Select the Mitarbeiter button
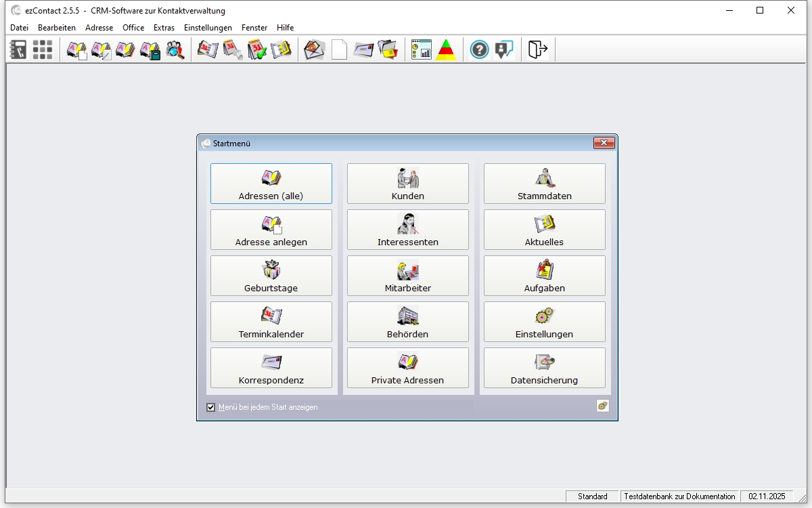Image resolution: width=812 pixels, height=508 pixels. pyautogui.click(x=408, y=276)
